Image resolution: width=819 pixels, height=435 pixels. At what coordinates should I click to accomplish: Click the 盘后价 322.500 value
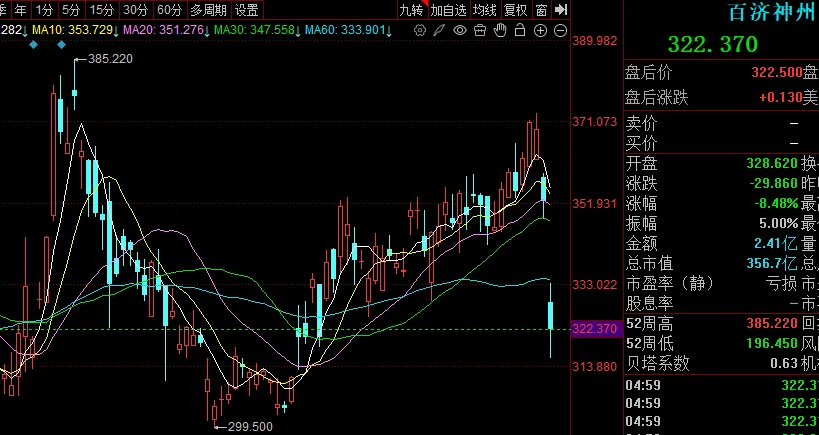[x=777, y=73]
